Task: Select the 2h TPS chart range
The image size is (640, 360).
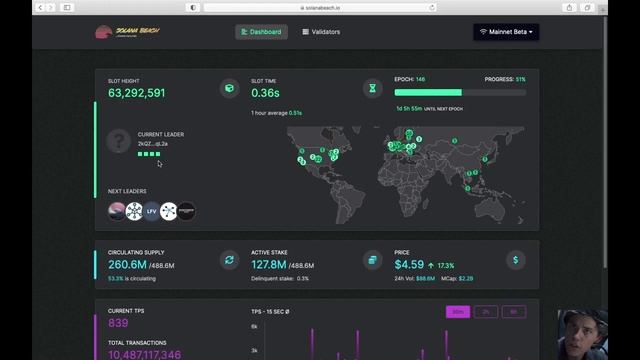Action: (x=486, y=312)
